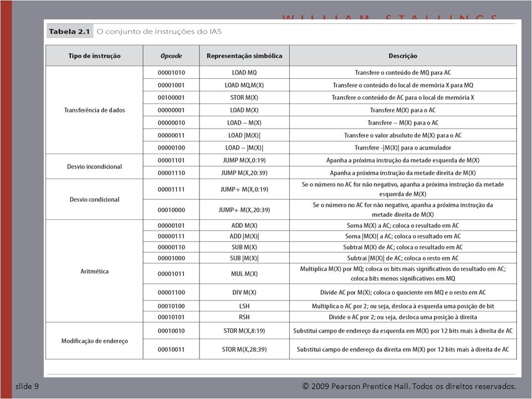Screen dimensions: 532x399
Task: Click the 'JUMP M(X,20:39)' cell
Action: 244,173
